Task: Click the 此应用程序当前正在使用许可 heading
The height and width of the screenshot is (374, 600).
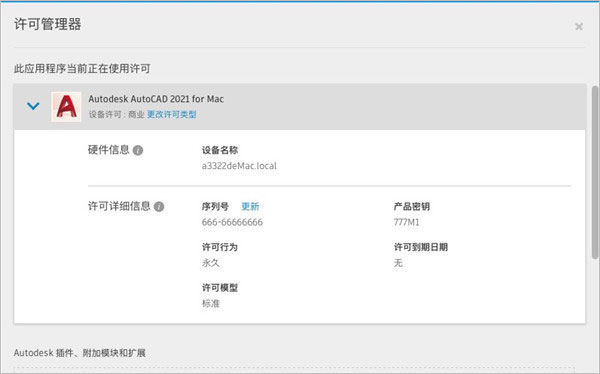Action: [82, 69]
